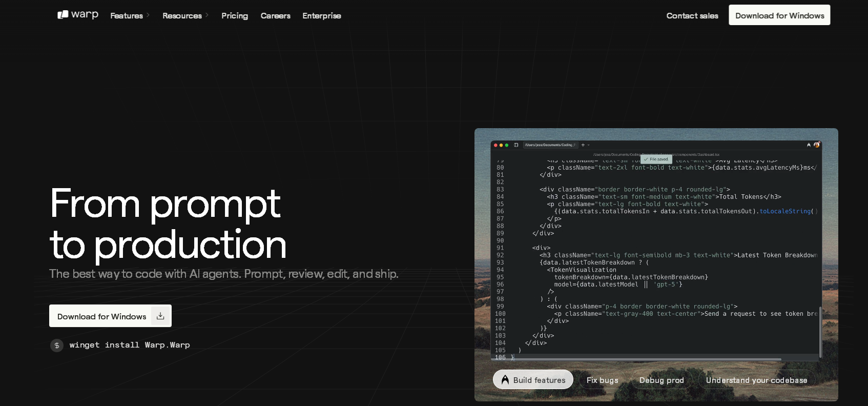The image size is (868, 406).
Task: Expand the Features menu chevron
Action: tap(148, 15)
